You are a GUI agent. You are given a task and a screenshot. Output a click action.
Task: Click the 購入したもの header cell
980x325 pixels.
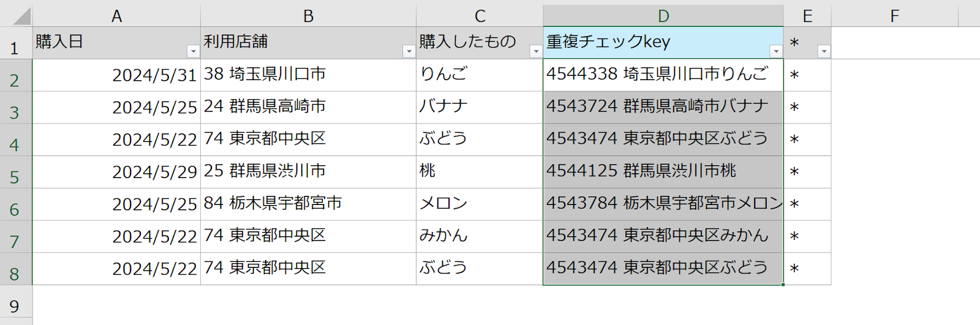pos(480,43)
